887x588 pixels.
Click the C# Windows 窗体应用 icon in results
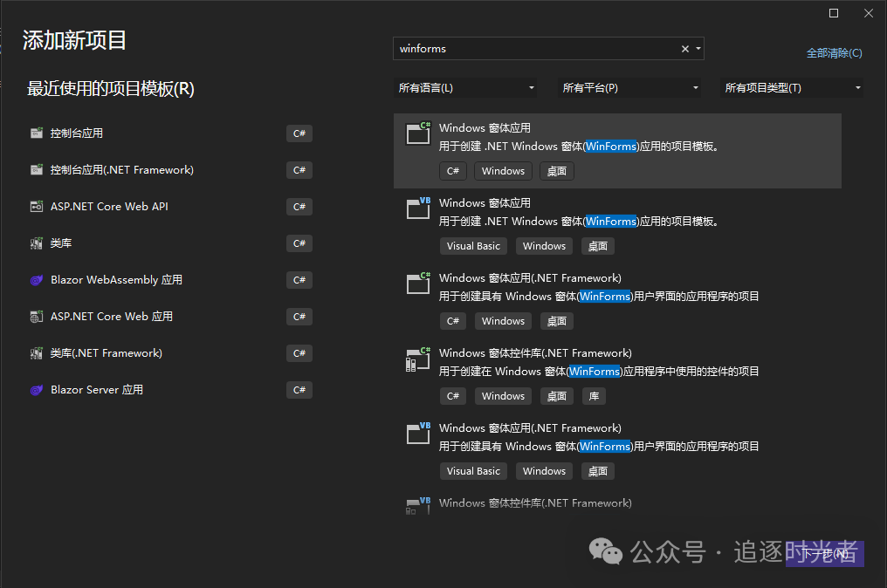[418, 133]
